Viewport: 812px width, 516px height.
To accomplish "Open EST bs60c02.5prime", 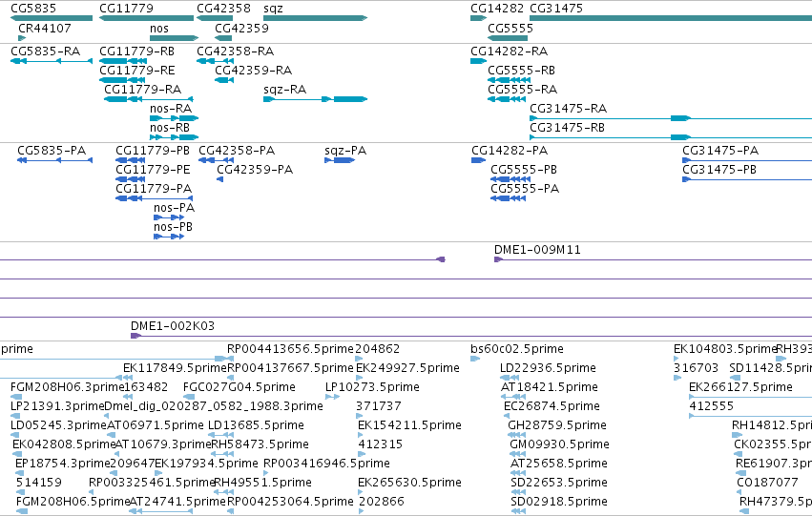I will pos(517,349).
